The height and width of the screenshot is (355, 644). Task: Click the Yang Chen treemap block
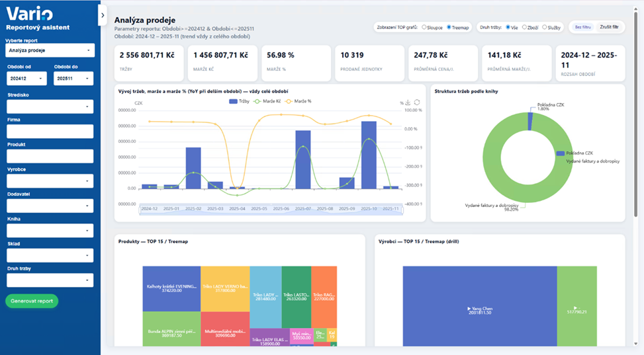coord(470,308)
